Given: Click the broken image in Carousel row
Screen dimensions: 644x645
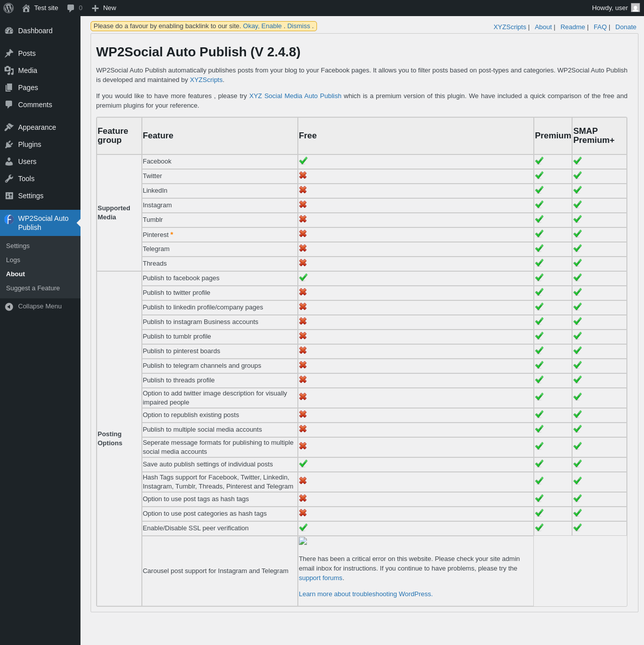Looking at the screenshot, I should pyautogui.click(x=303, y=541).
